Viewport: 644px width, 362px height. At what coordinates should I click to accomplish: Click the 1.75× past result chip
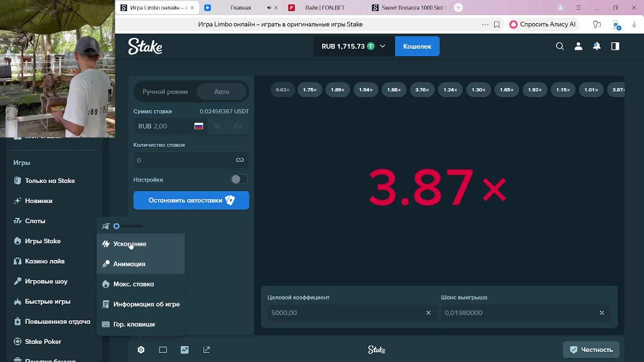tap(310, 89)
